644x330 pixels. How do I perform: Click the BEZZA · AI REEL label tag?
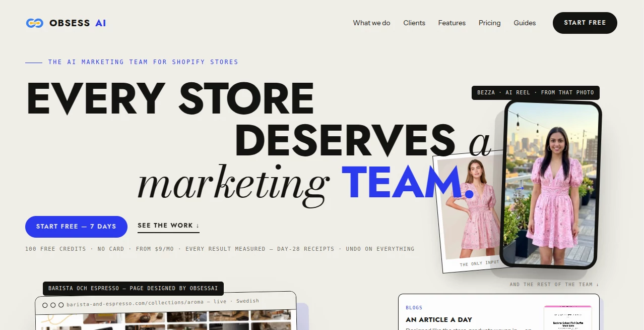click(535, 93)
